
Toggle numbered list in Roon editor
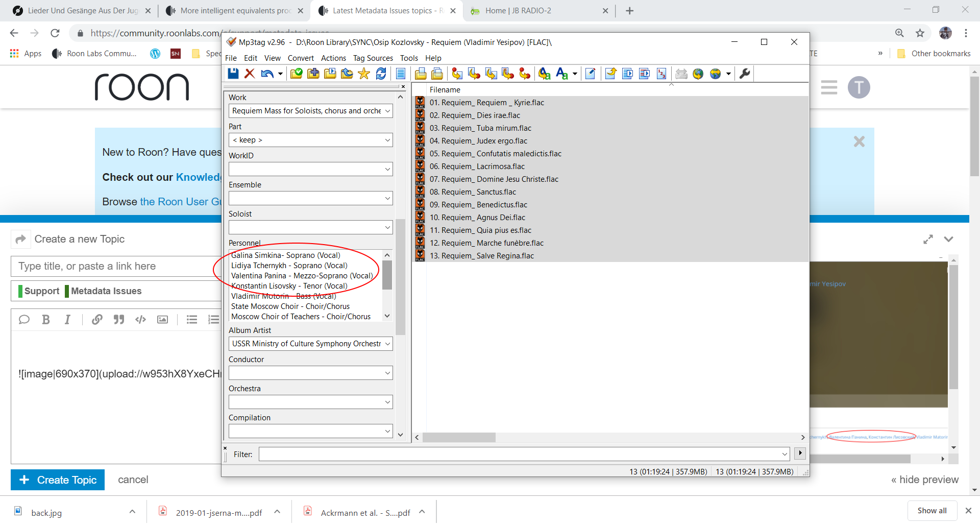213,320
